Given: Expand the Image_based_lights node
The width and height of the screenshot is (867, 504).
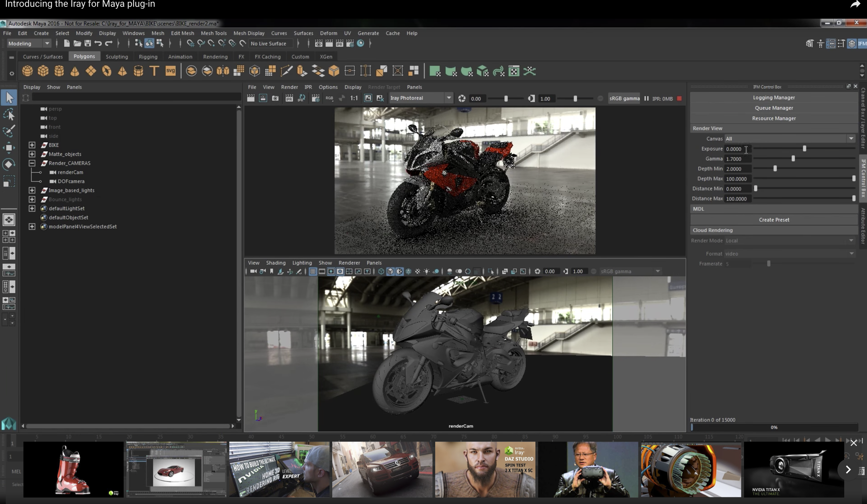Looking at the screenshot, I should click(32, 190).
